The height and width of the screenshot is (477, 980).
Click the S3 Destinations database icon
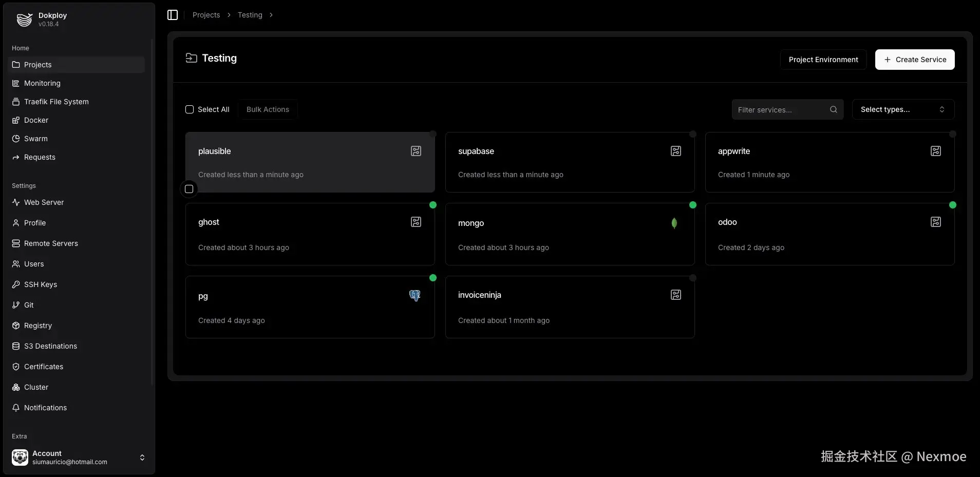(x=16, y=346)
